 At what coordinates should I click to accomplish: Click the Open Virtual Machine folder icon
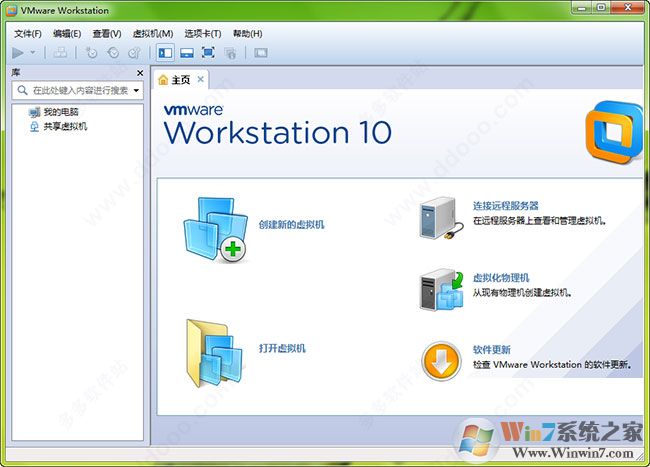click(x=215, y=350)
